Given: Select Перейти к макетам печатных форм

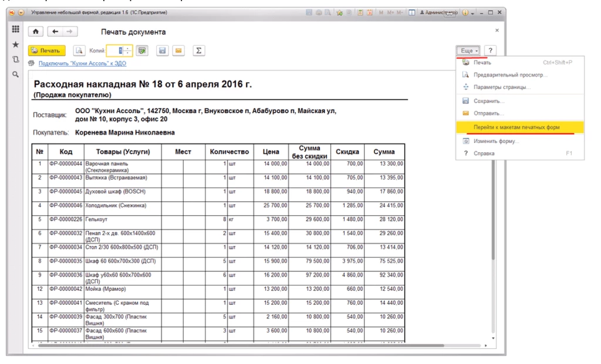Looking at the screenshot, I should click(520, 127).
